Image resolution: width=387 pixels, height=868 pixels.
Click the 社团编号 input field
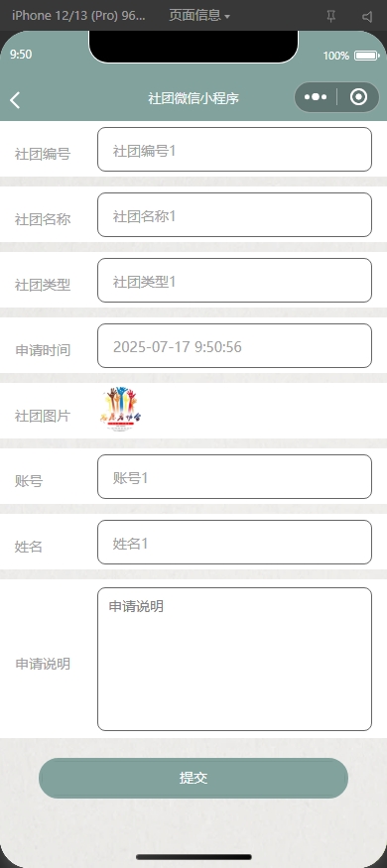click(234, 150)
